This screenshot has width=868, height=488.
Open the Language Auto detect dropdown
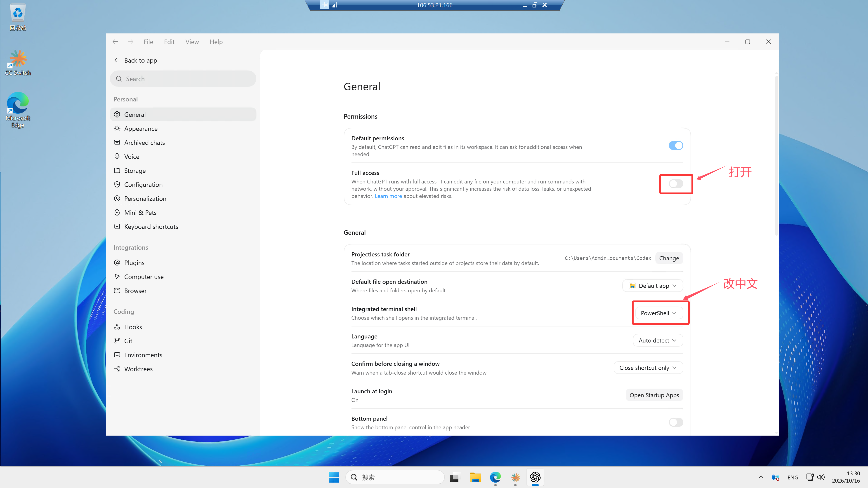click(658, 340)
